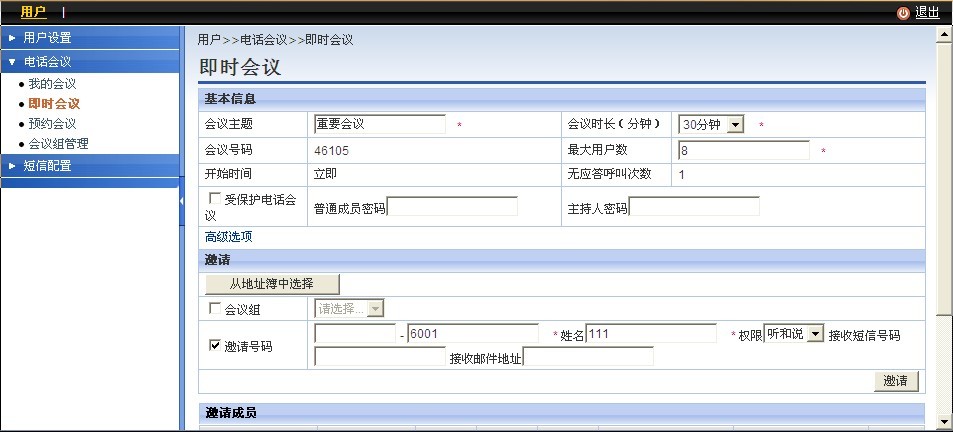Click the 主持人密码 input field
The image size is (953, 432).
click(694, 207)
